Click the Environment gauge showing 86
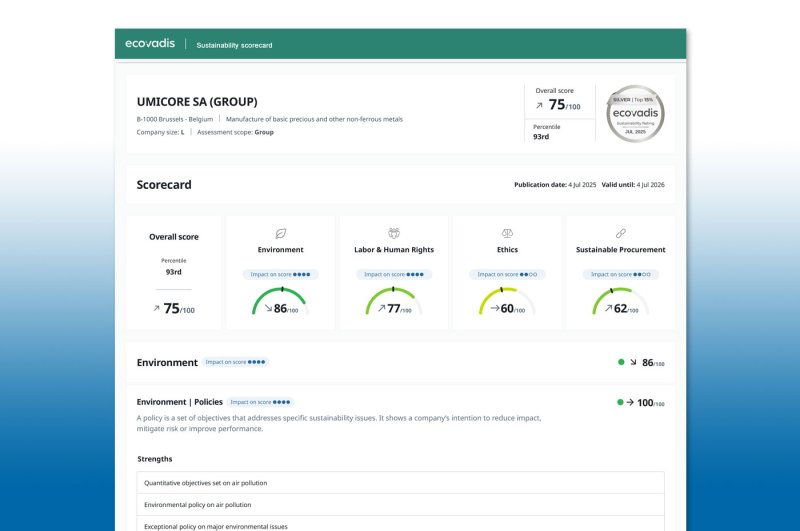Image resolution: width=800 pixels, height=531 pixels. (281, 301)
